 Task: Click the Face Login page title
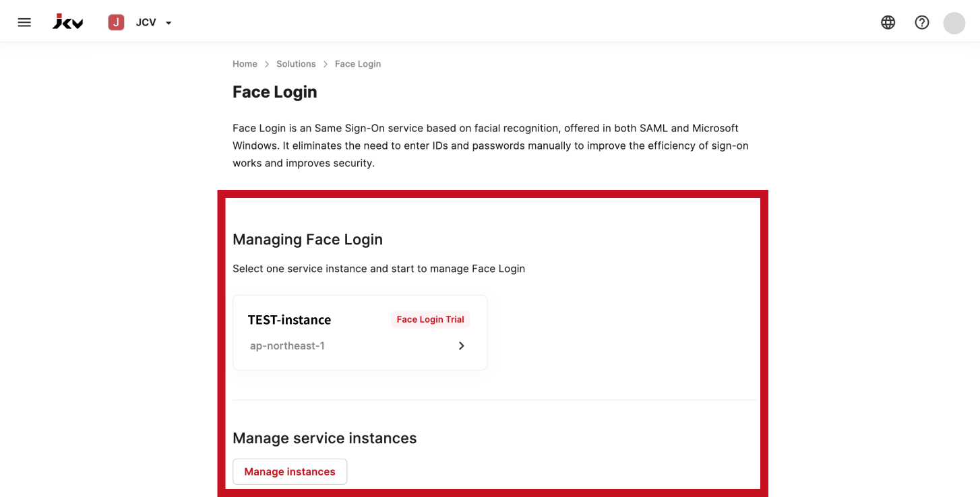(275, 92)
